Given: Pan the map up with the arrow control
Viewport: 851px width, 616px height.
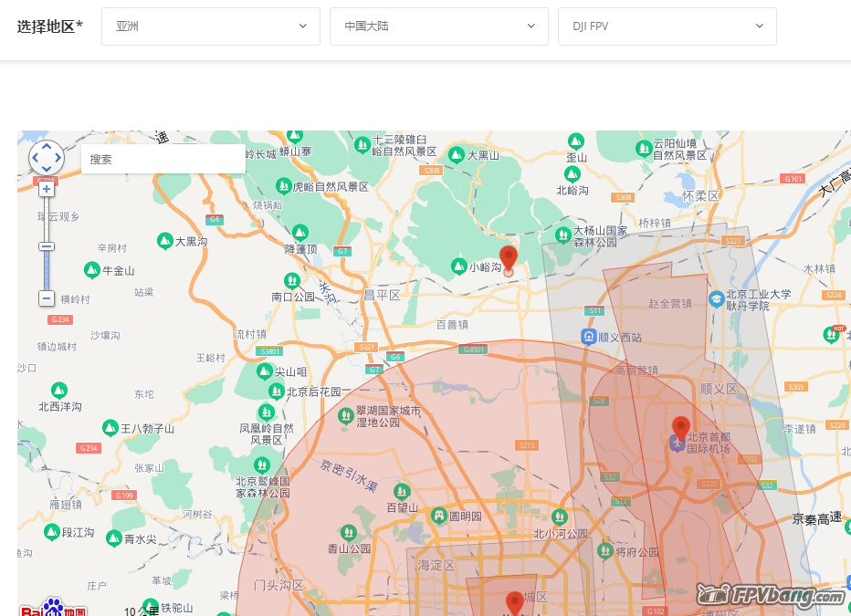Looking at the screenshot, I should [x=47, y=146].
